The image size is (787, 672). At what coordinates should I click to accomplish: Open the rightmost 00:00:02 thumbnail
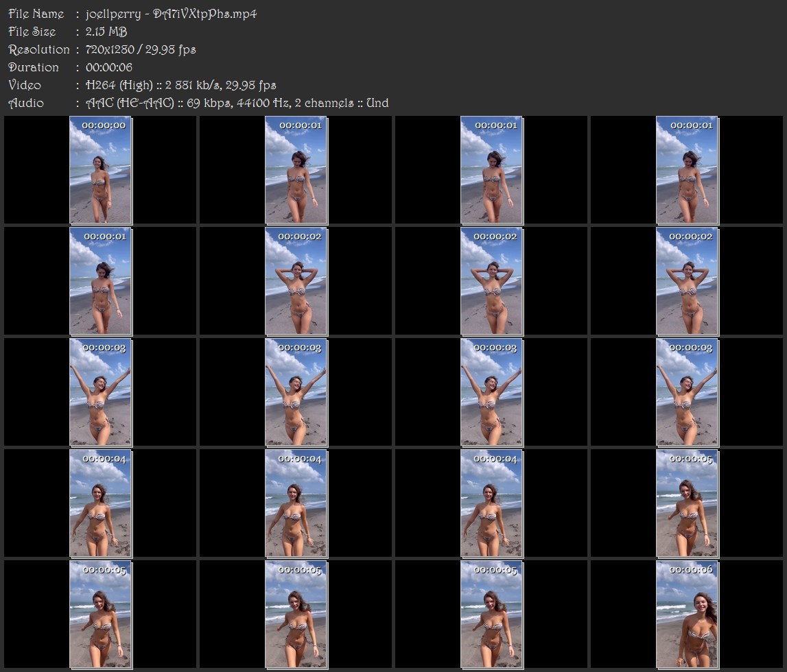688,281
